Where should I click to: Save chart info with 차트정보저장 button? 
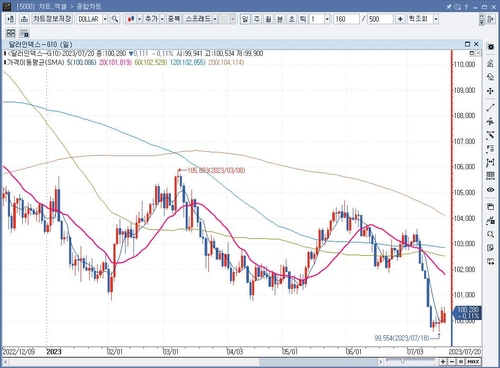click(52, 19)
